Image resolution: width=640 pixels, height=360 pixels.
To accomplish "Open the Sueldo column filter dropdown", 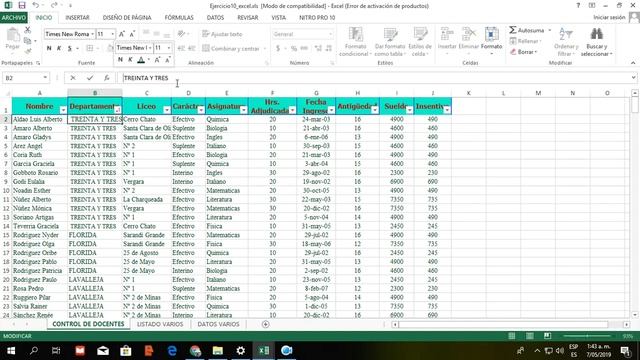I will (409, 110).
